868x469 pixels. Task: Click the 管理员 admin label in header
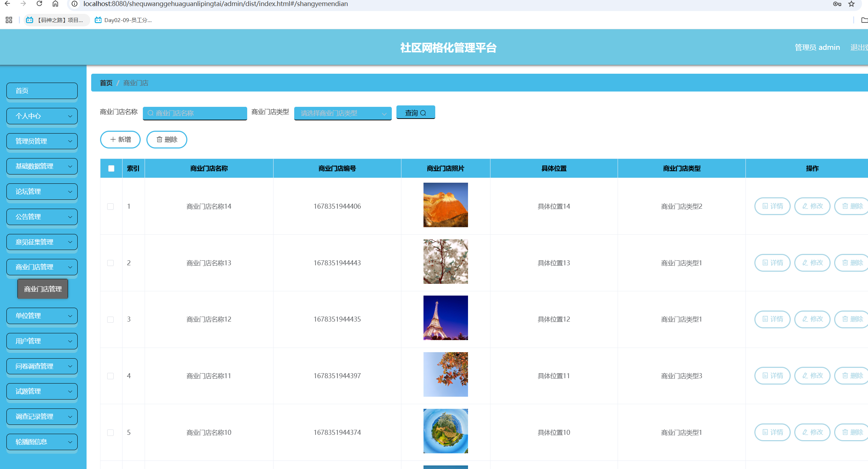817,47
